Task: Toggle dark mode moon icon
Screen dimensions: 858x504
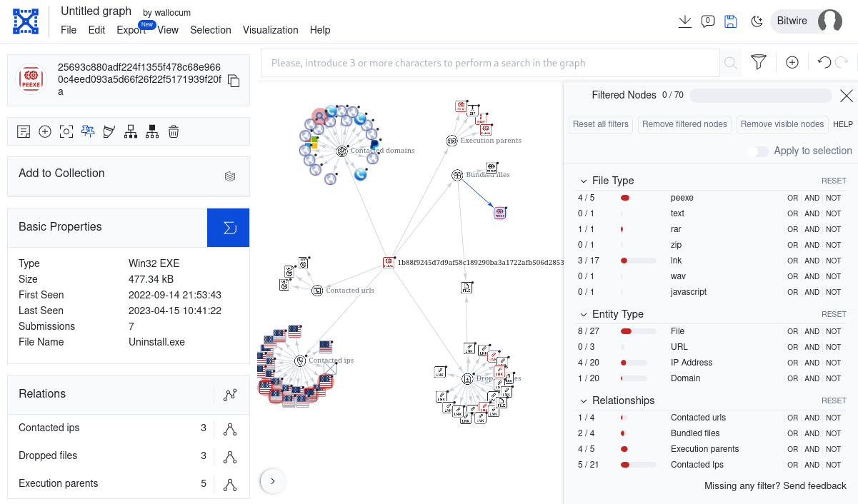Action: click(x=757, y=21)
